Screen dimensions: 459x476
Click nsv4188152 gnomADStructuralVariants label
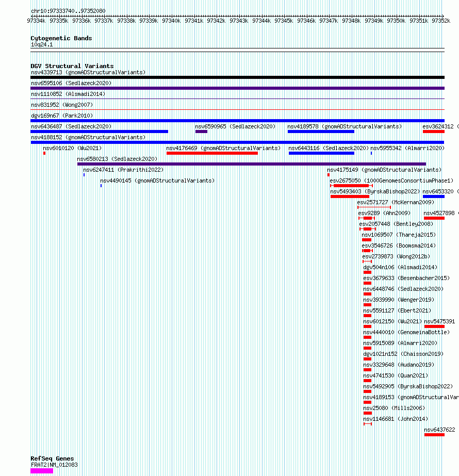click(x=88, y=137)
